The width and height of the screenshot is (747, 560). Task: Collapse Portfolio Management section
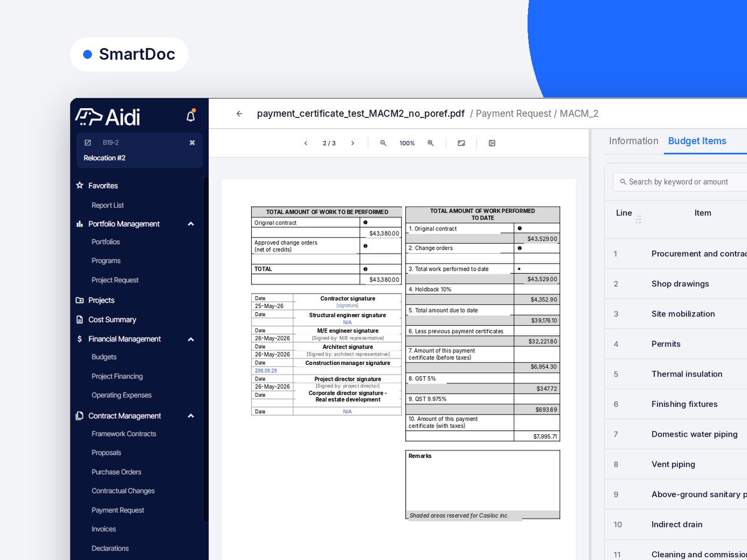pos(191,224)
